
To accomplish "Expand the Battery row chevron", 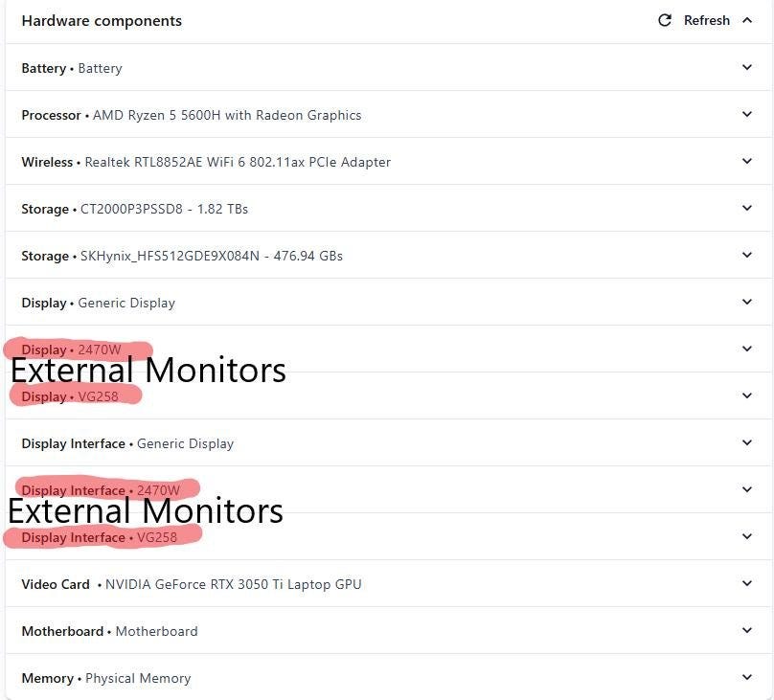I will click(747, 68).
